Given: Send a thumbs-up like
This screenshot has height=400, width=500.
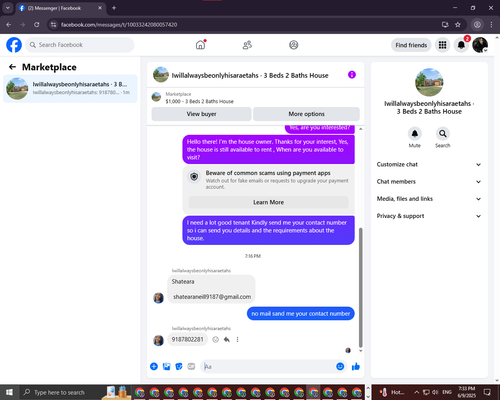Looking at the screenshot, I should [356, 367].
